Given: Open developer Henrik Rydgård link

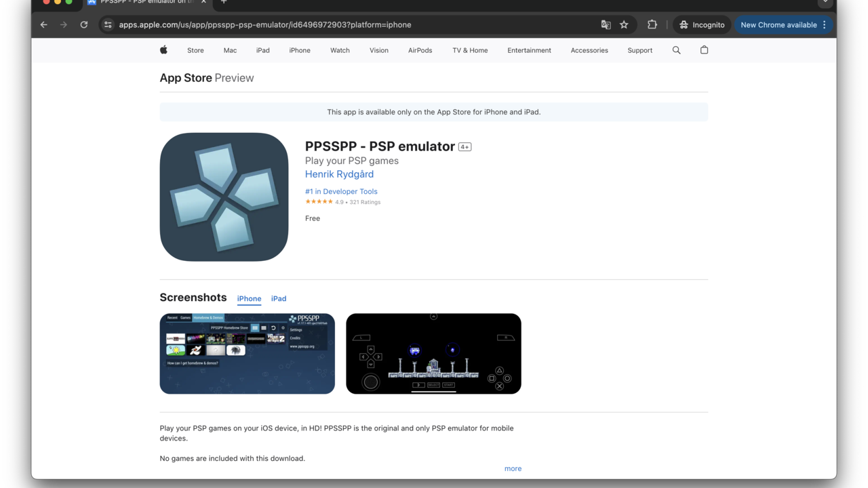Looking at the screenshot, I should [x=339, y=174].
